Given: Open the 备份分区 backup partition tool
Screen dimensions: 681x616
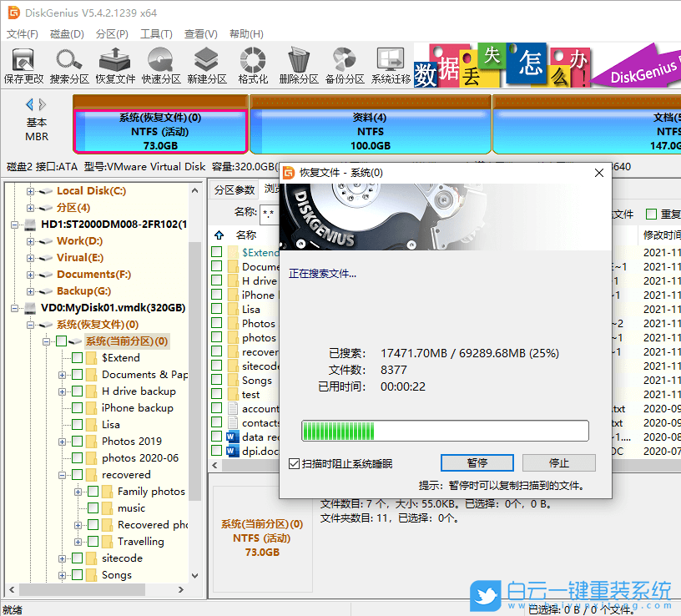Looking at the screenshot, I should tap(345, 65).
